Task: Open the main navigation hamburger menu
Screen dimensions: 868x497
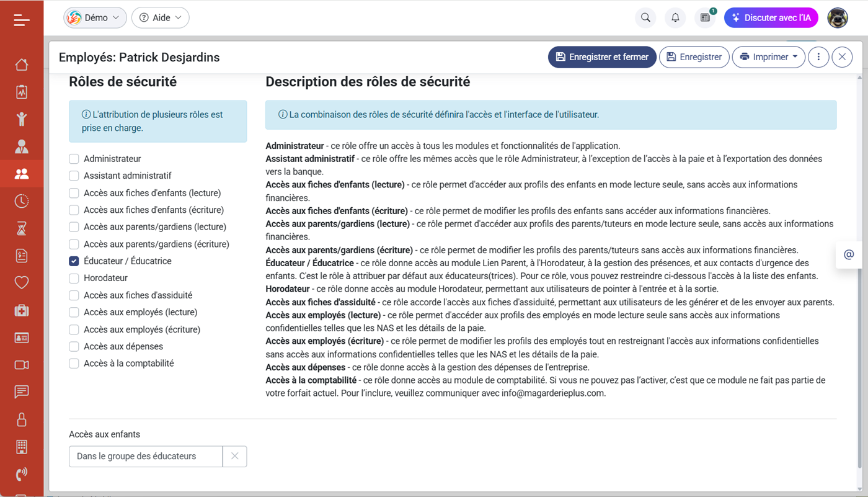Action: point(21,19)
